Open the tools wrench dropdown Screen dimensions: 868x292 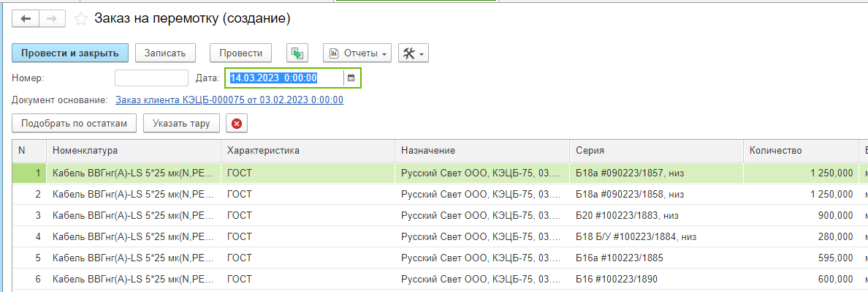pos(413,53)
